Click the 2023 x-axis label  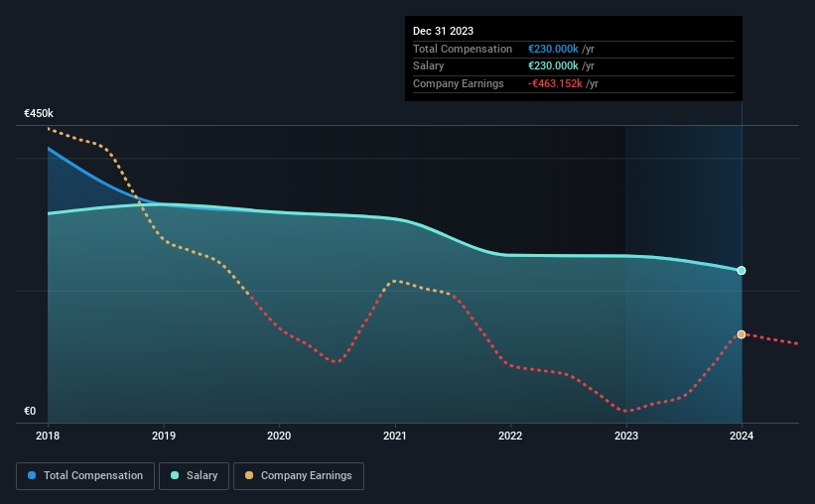point(626,436)
